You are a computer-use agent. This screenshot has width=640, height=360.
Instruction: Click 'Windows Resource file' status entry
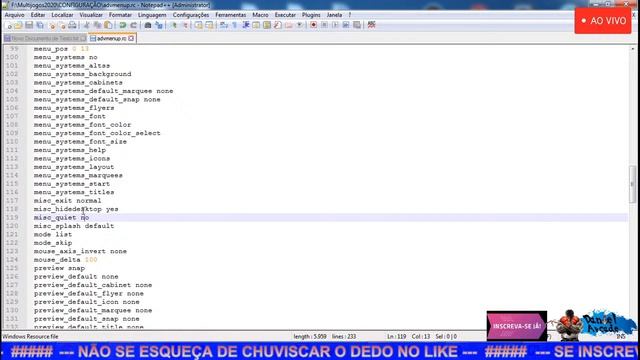(x=31, y=337)
